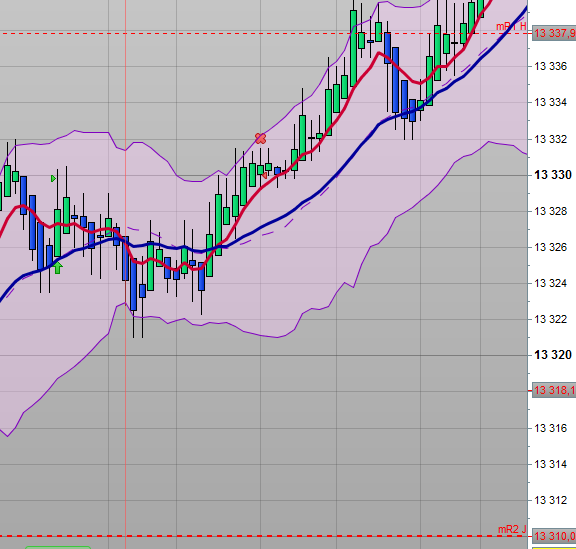Click the 13 332 price axis label

pyautogui.click(x=551, y=139)
